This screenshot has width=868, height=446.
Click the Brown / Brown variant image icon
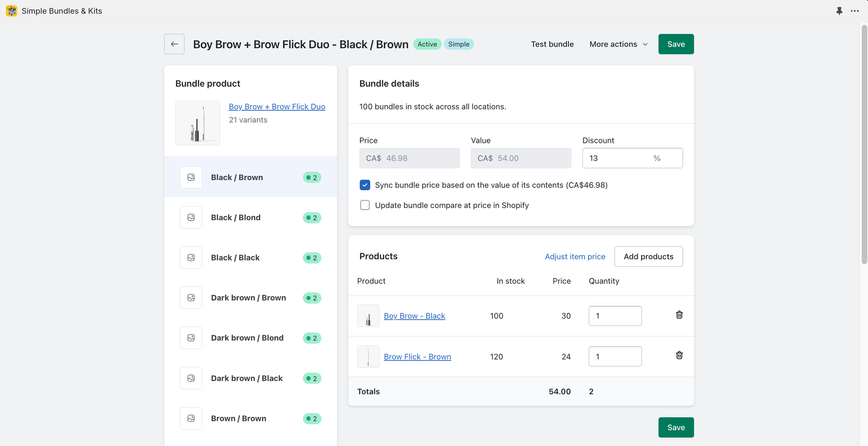(x=191, y=418)
